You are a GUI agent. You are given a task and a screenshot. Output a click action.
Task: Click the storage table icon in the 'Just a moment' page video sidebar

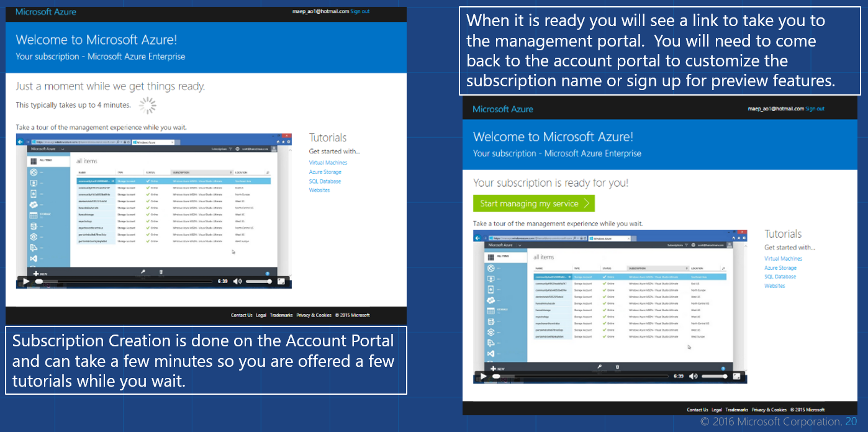point(34,215)
